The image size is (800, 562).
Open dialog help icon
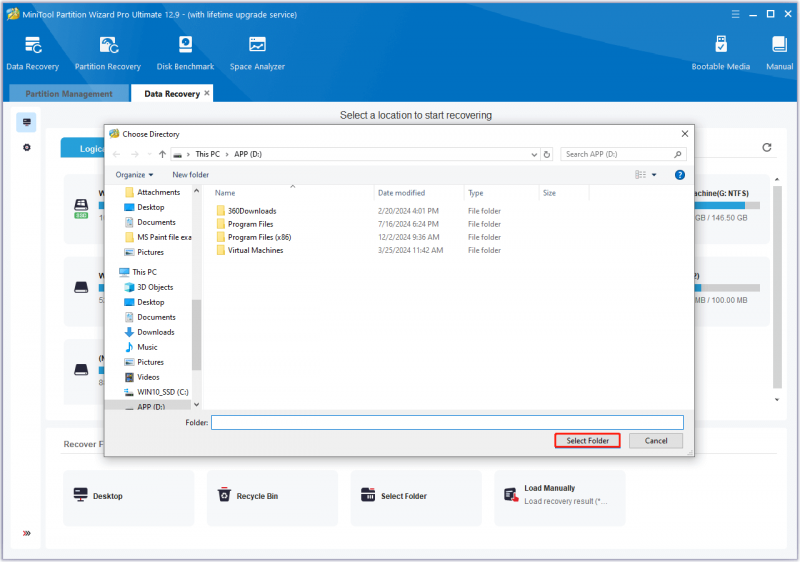tap(680, 175)
